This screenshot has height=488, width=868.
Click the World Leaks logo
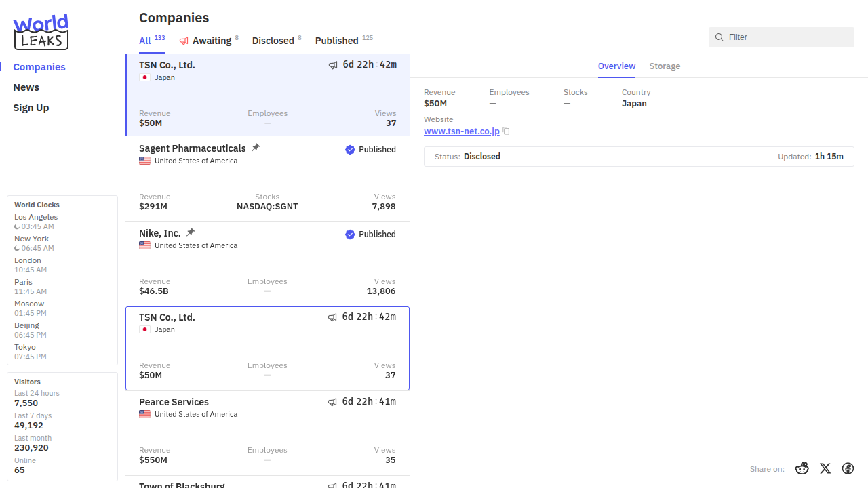tap(41, 32)
